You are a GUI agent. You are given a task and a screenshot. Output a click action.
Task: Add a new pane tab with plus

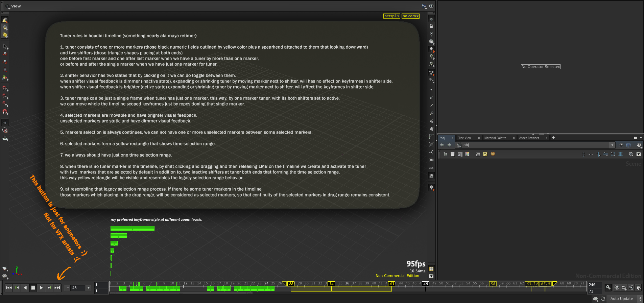click(553, 138)
